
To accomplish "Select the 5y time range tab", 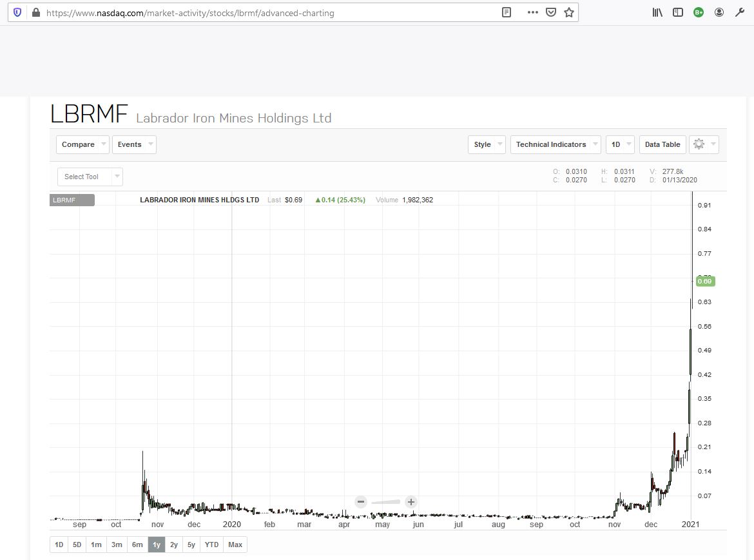I will (191, 545).
